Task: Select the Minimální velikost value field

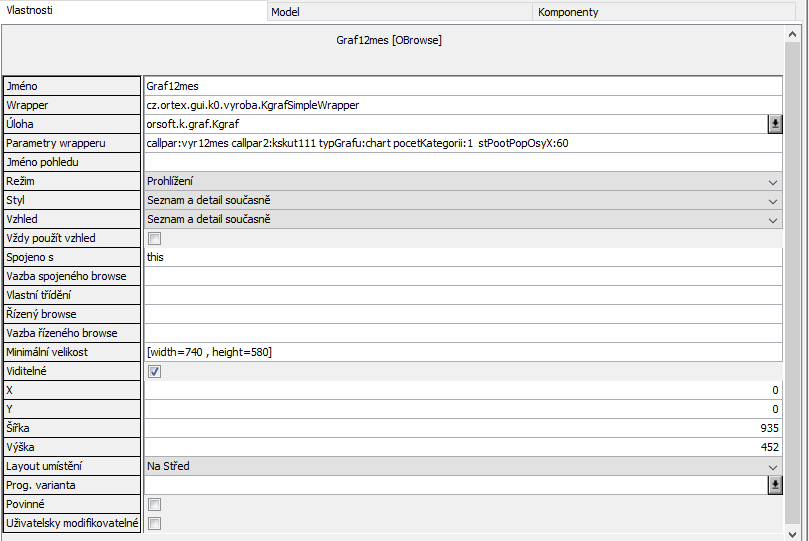Action: click(x=460, y=352)
